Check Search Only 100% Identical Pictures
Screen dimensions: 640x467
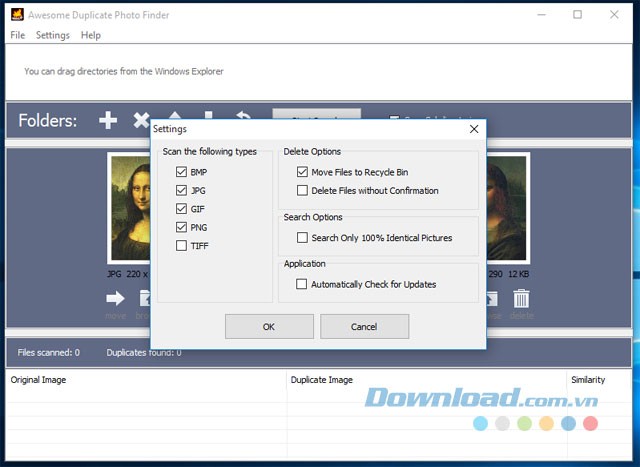pos(302,238)
